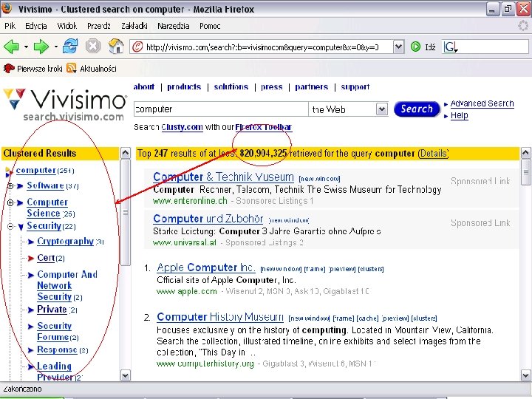Open the Pomoc menu
The width and height of the screenshot is (532, 399).
(210, 26)
